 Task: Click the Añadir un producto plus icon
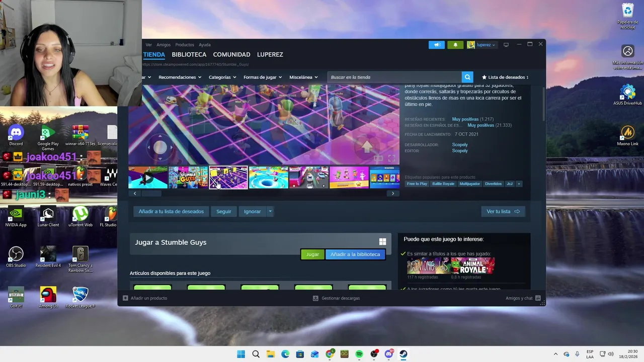tap(125, 298)
